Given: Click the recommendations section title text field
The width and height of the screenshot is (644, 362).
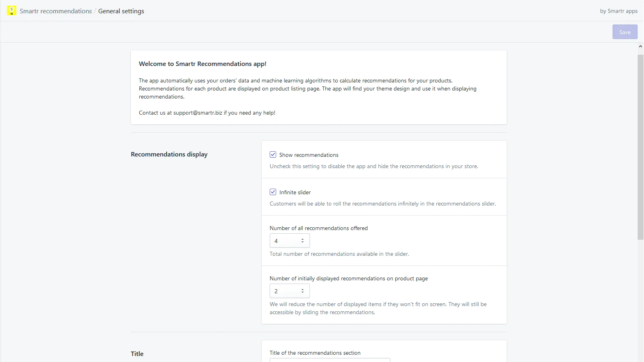Looking at the screenshot, I should 330,360.
